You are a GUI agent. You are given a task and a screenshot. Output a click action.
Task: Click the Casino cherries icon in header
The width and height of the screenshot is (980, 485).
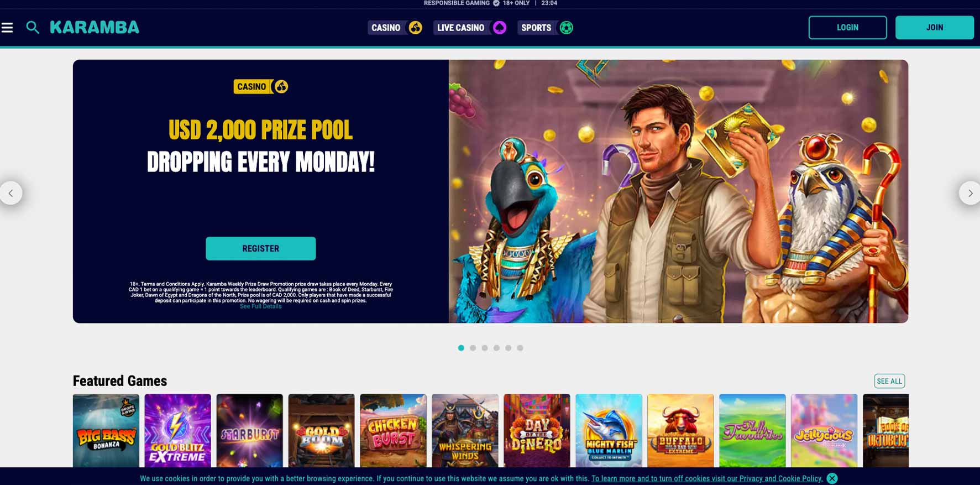415,28
